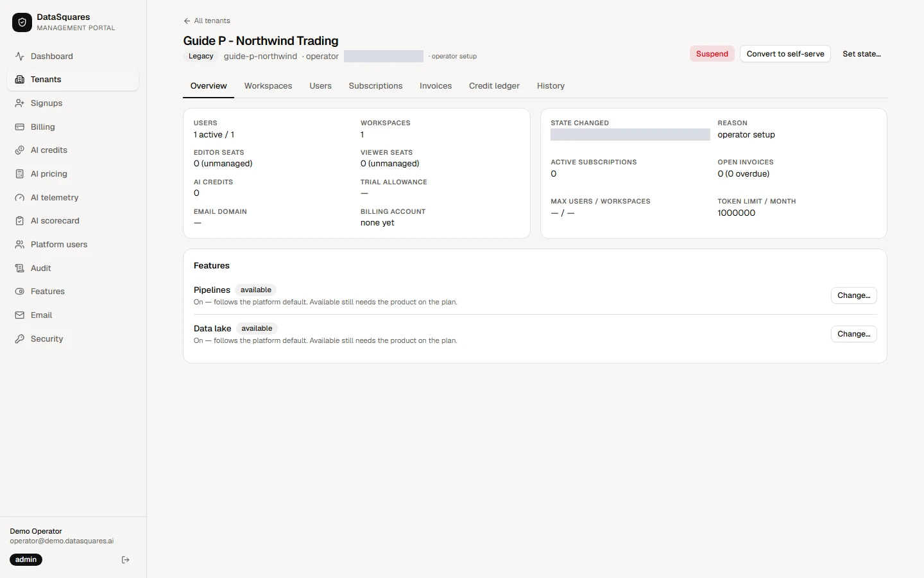Open Dashboard in the sidebar
The width and height of the screenshot is (924, 578).
coord(73,56)
